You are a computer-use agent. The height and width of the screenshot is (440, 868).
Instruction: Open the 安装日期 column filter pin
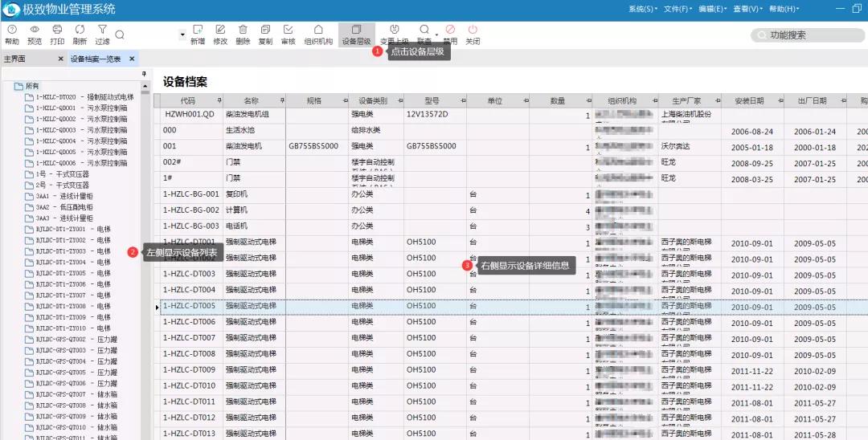click(x=780, y=100)
